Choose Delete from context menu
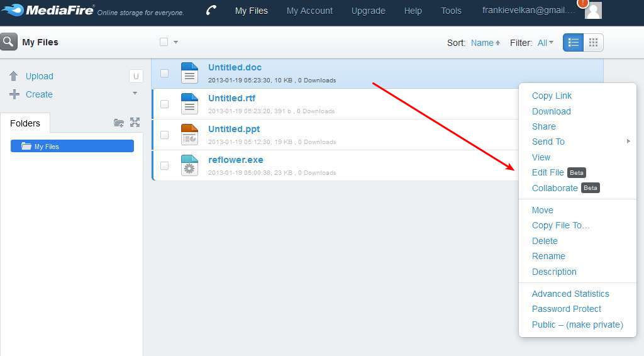Image resolution: width=644 pixels, height=356 pixels. coord(545,241)
